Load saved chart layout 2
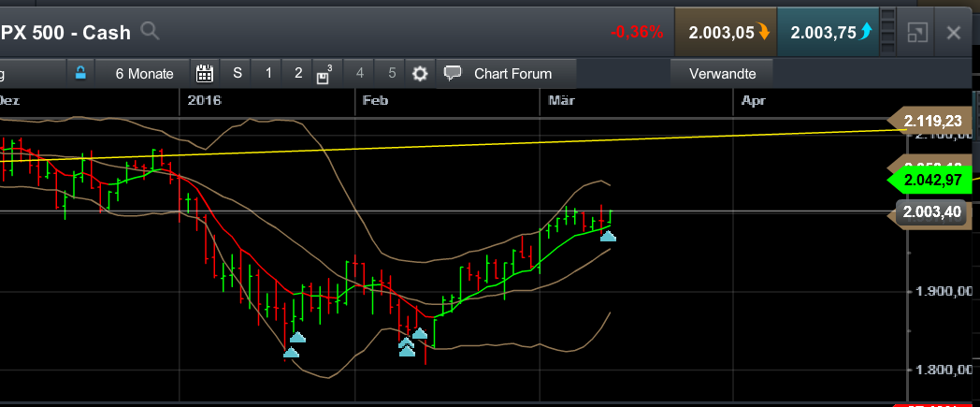980x407 pixels. click(x=298, y=73)
